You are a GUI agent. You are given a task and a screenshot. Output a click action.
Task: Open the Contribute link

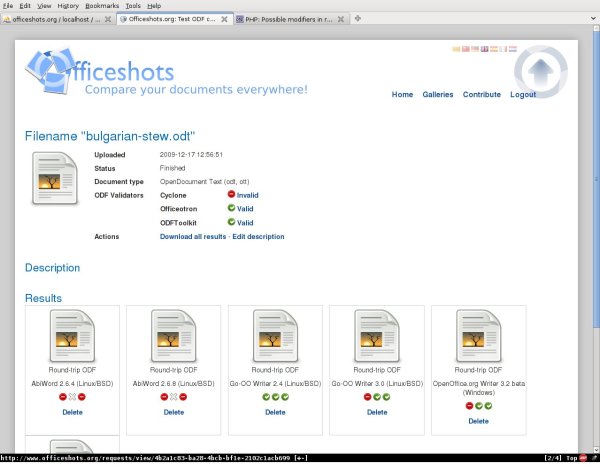(x=482, y=95)
